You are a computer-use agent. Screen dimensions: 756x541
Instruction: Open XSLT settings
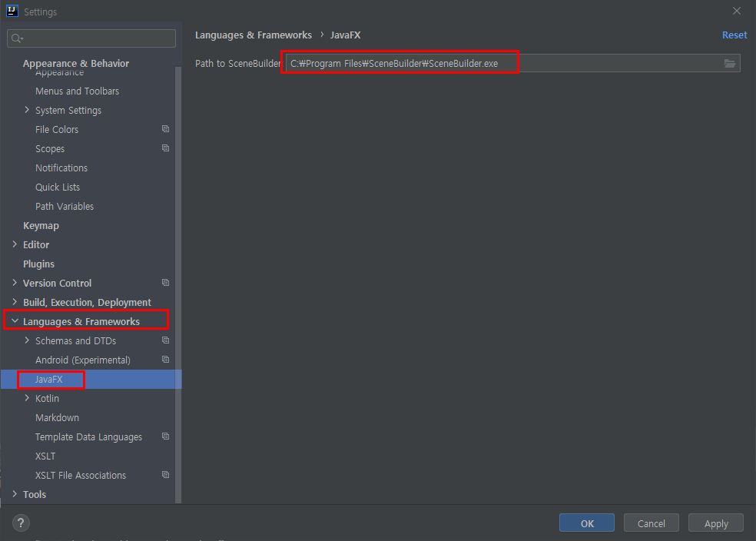45,456
